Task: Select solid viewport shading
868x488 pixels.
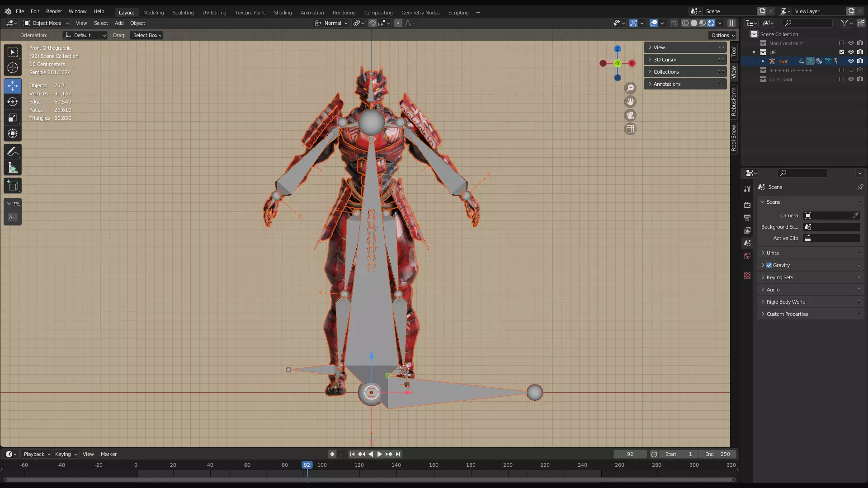Action: [694, 23]
